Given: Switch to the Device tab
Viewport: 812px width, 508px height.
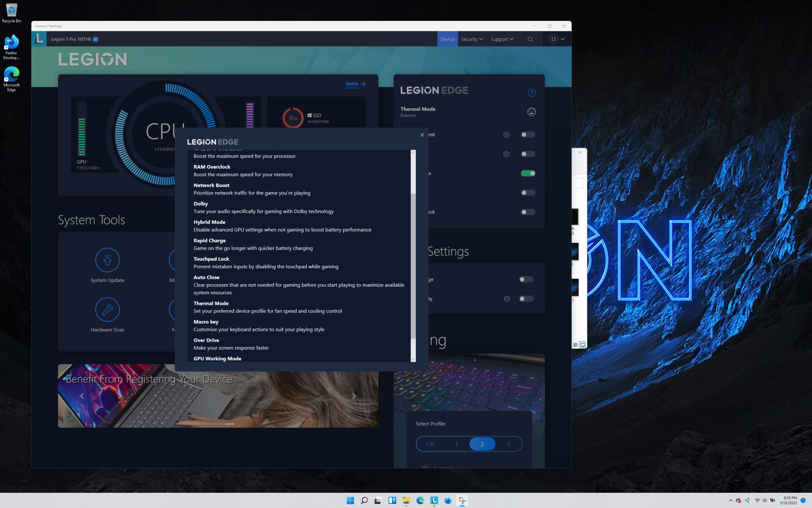Looking at the screenshot, I should click(447, 39).
